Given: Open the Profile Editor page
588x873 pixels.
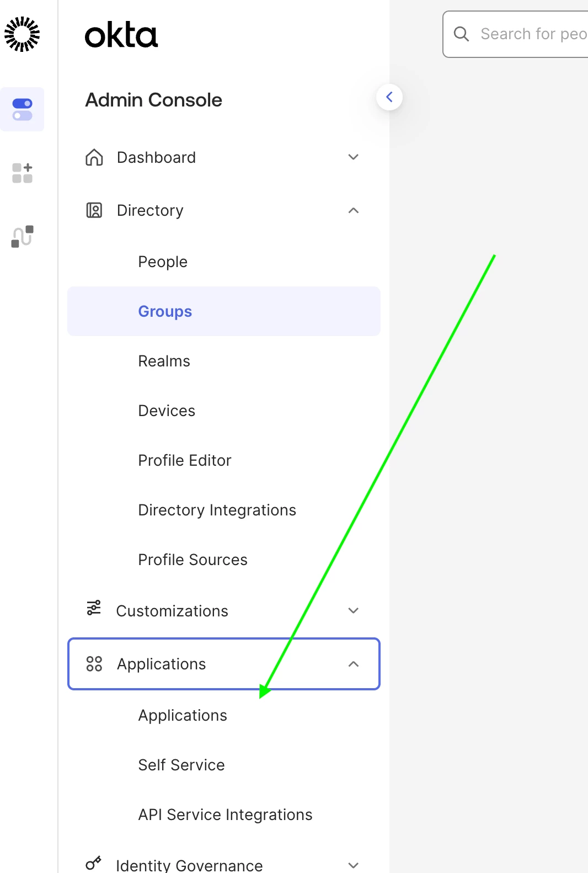Looking at the screenshot, I should click(x=224, y=460).
